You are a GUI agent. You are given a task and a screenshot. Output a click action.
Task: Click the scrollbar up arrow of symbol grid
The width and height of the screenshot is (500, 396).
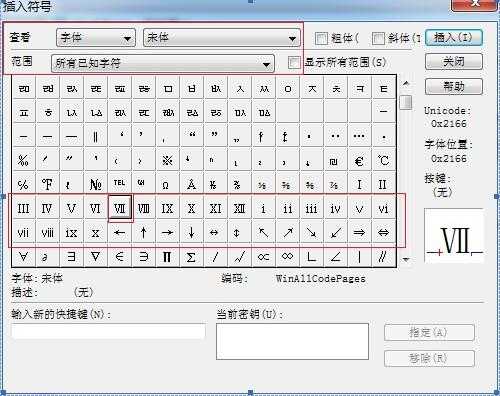pos(406,83)
